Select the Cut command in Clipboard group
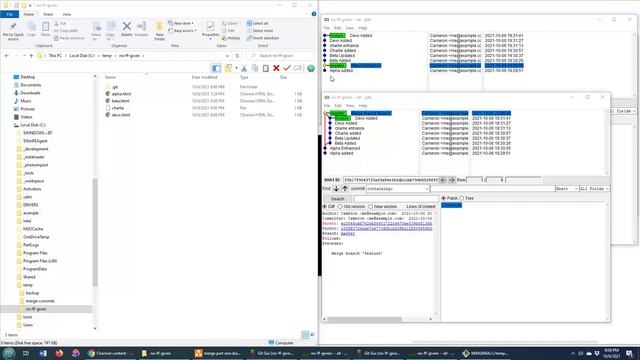This screenshot has width=640, height=360. pos(60,24)
